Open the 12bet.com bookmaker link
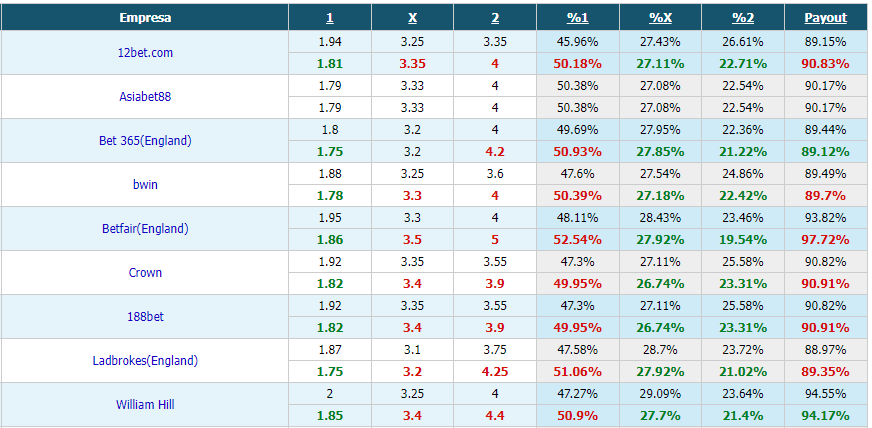Viewport: 872px width, 428px height. coord(145,53)
